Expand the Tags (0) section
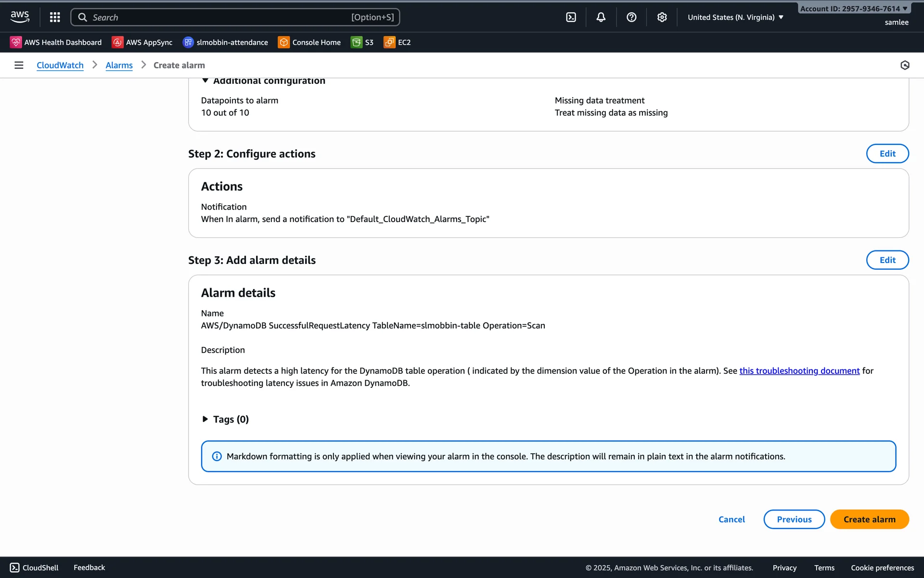This screenshot has width=924, height=578. click(x=224, y=419)
